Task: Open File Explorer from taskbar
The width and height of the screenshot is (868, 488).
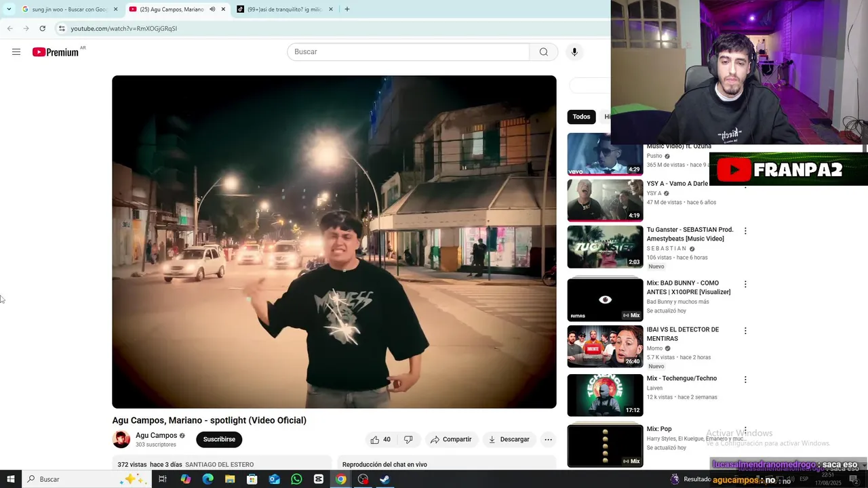Action: (230, 479)
